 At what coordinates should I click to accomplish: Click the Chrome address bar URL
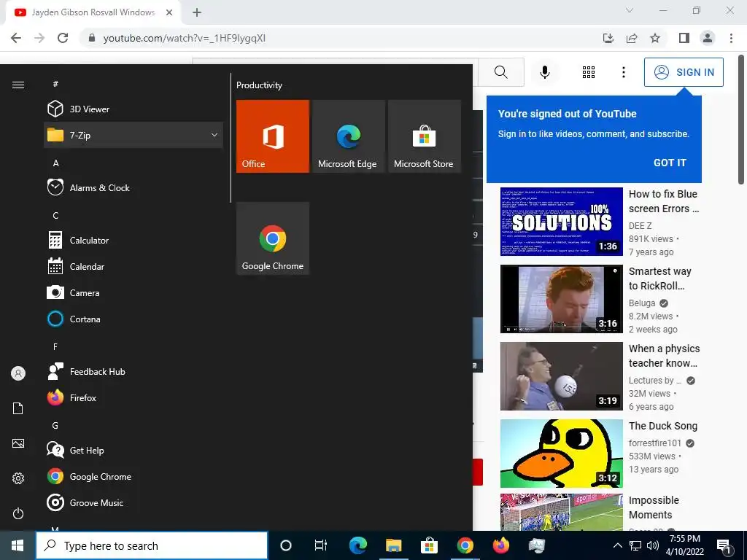pyautogui.click(x=185, y=38)
